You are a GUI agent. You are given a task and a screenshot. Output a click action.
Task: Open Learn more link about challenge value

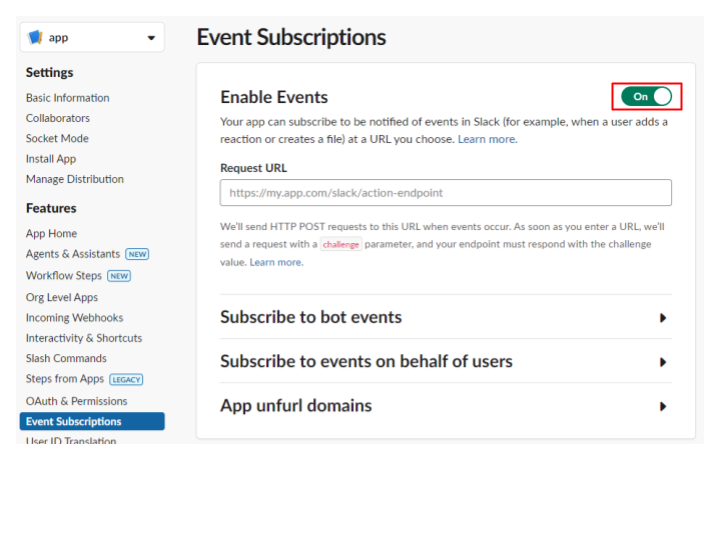click(276, 262)
